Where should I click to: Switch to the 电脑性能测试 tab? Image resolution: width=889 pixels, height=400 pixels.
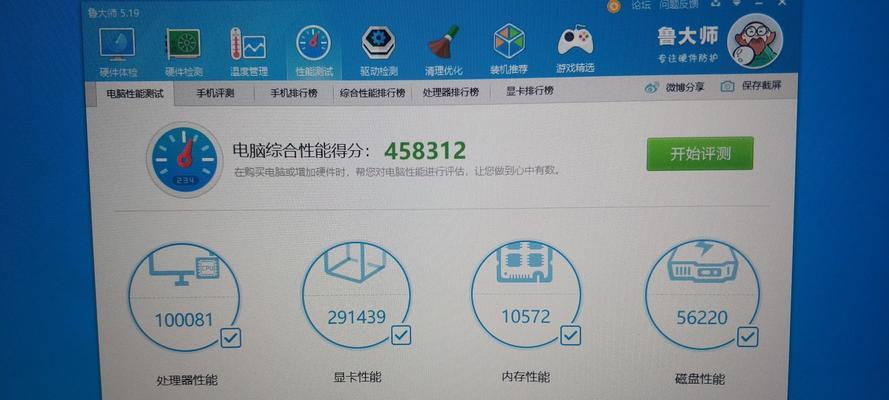click(x=134, y=94)
